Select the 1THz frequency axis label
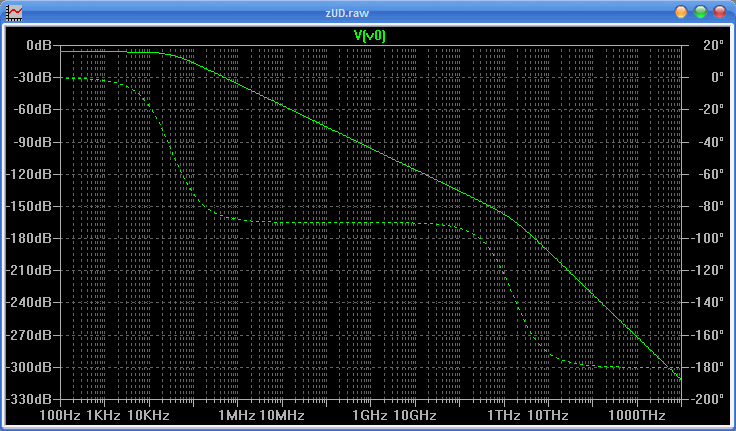Image resolution: width=736 pixels, height=431 pixels. point(503,415)
